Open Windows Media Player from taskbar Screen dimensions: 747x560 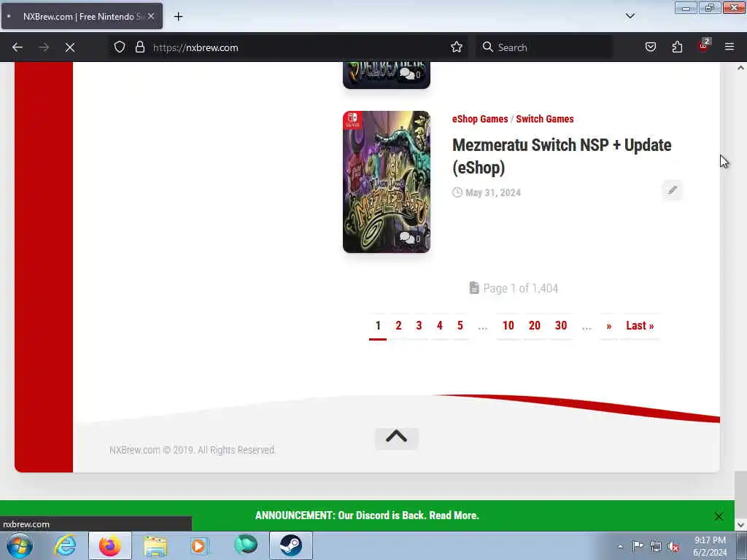coord(199,545)
